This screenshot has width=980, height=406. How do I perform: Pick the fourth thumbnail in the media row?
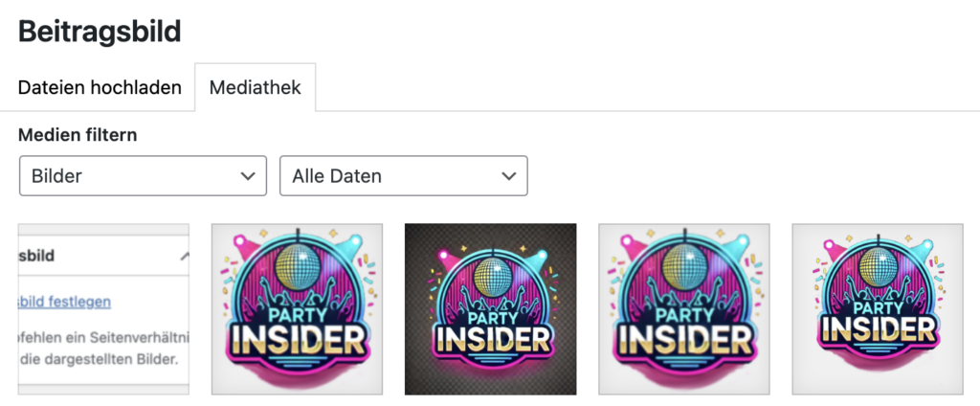(684, 309)
